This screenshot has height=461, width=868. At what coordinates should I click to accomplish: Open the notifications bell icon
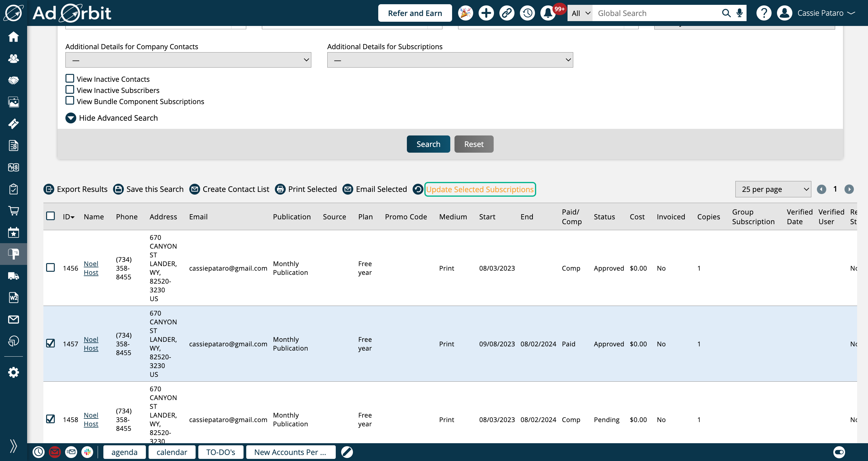coord(548,13)
